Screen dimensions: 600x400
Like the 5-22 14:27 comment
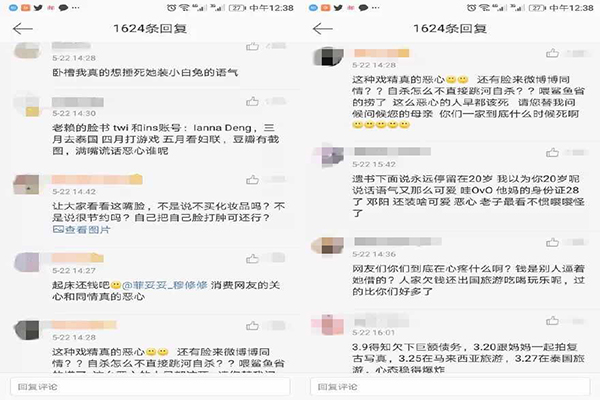(x=252, y=259)
